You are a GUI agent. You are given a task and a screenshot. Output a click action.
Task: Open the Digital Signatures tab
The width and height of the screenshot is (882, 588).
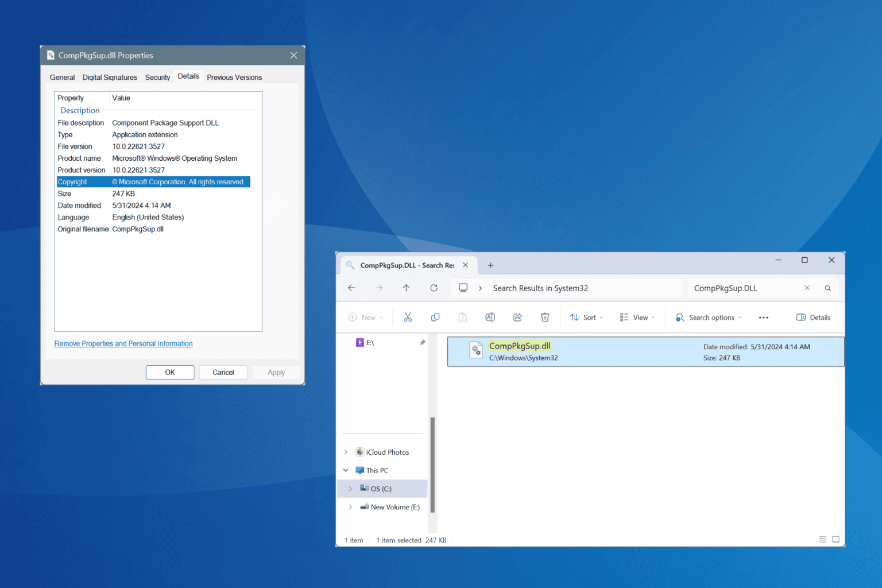(110, 78)
